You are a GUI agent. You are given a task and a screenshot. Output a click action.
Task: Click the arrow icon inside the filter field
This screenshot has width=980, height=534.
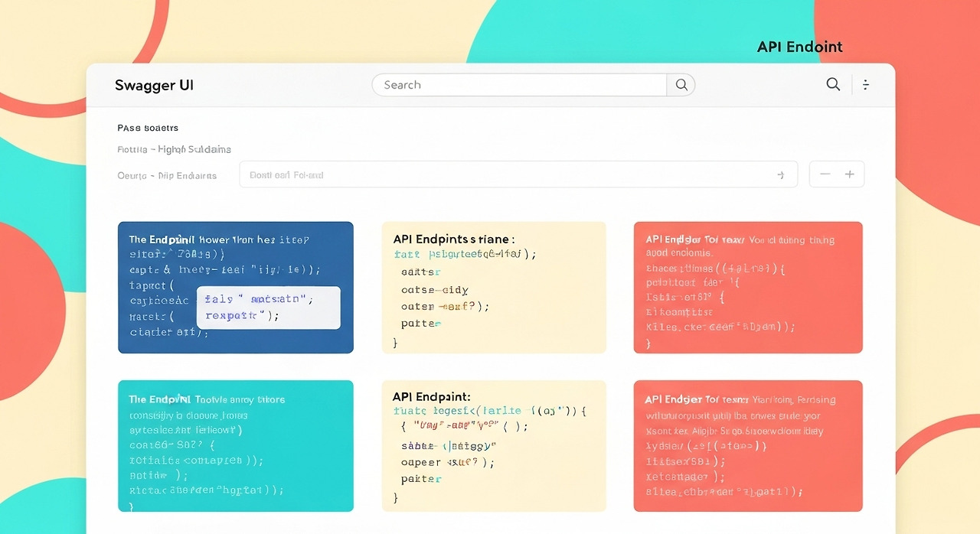(780, 175)
